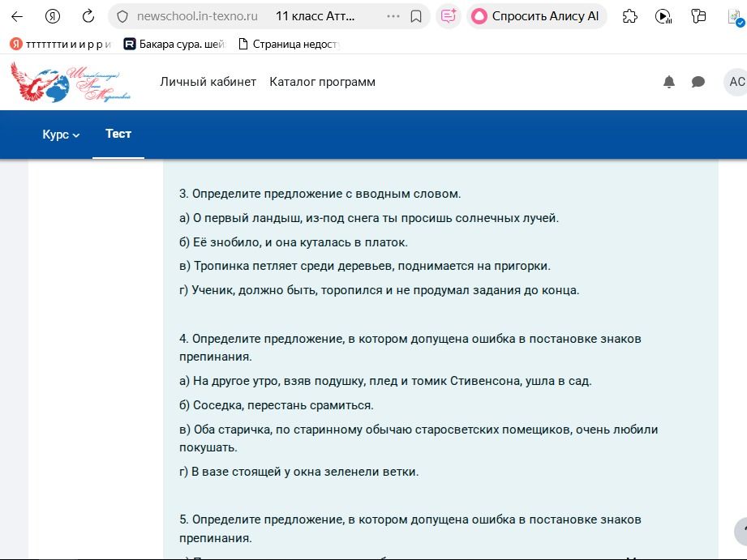Open the notifications bell icon

tap(669, 82)
